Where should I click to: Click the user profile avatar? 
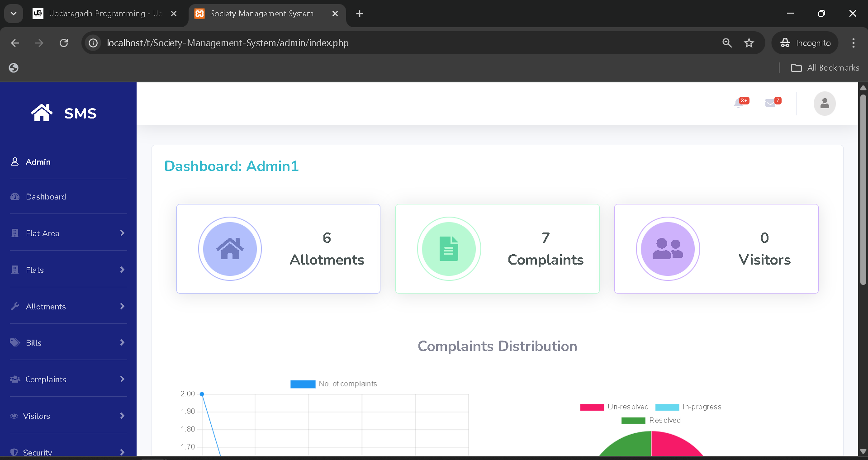click(x=824, y=104)
